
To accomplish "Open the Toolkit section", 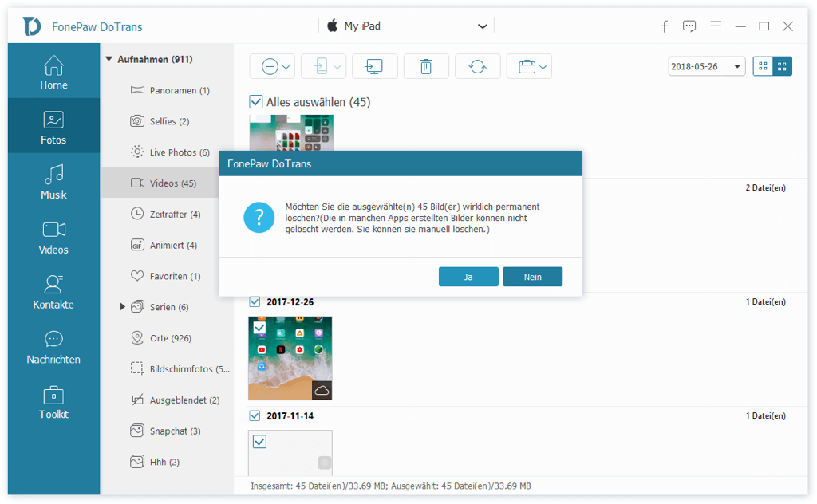I will coord(53,401).
